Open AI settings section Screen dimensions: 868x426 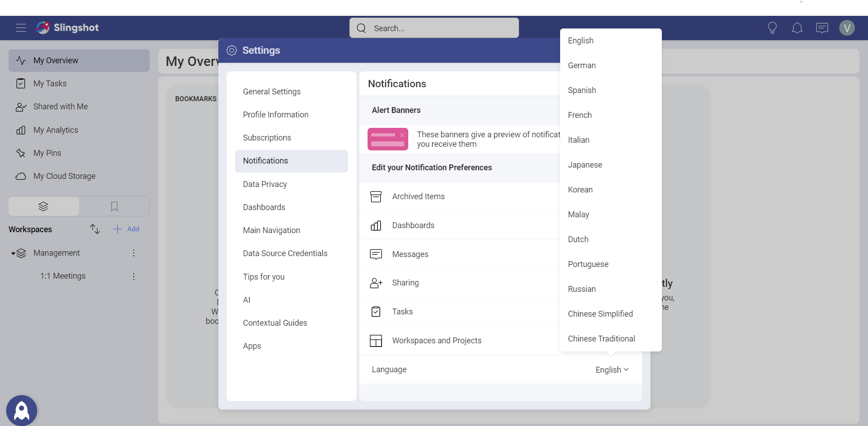[292, 300]
